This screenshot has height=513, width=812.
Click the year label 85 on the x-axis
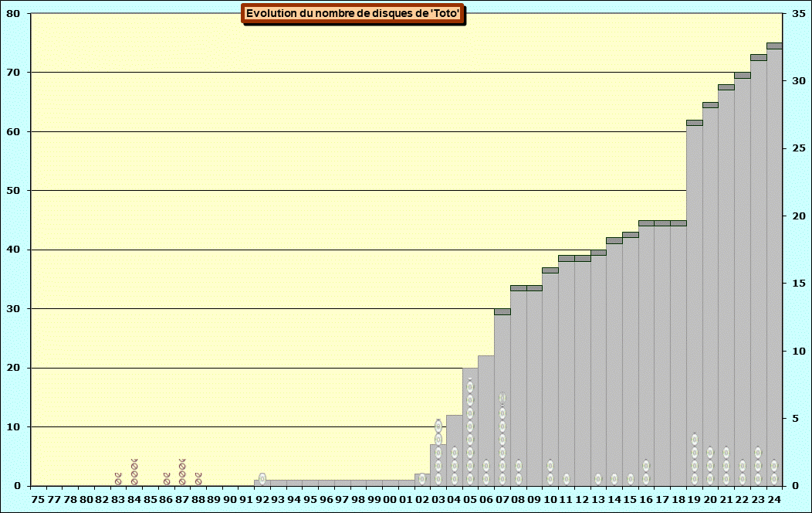click(151, 500)
